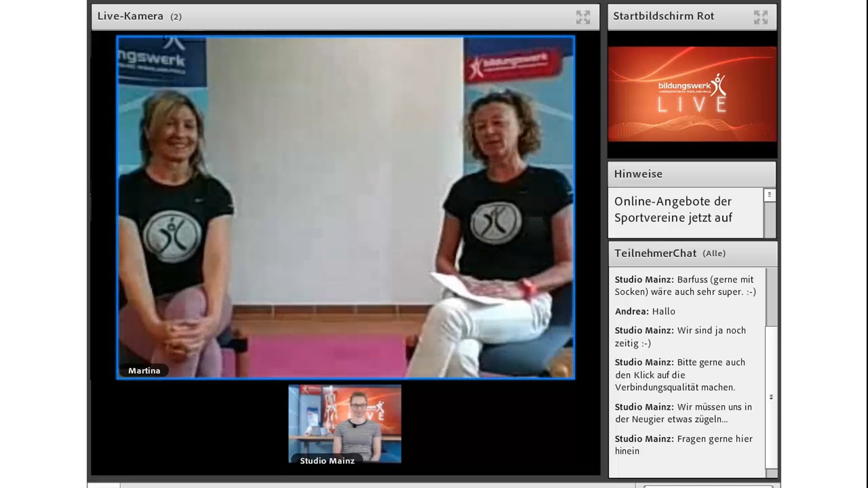
Task: Click the TeilnehmerChat scrollbar thumb
Action: click(771, 397)
